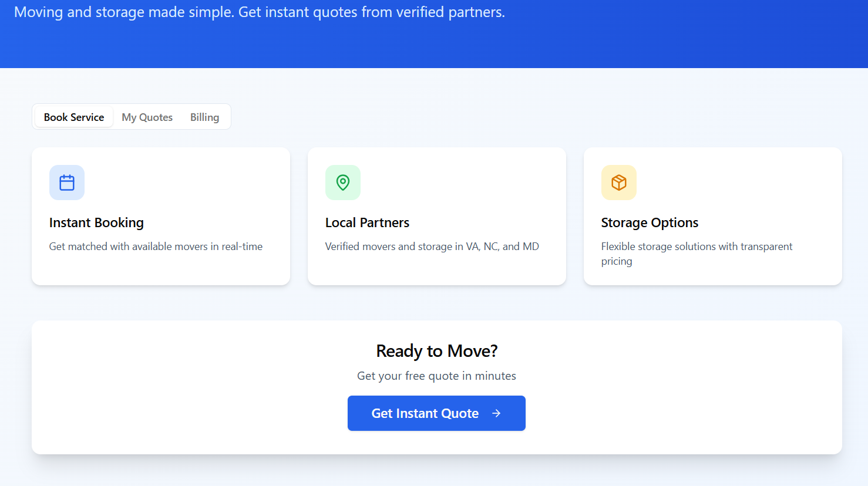Select the Local Partners heading
Viewport: 868px width, 486px height.
[x=367, y=223]
